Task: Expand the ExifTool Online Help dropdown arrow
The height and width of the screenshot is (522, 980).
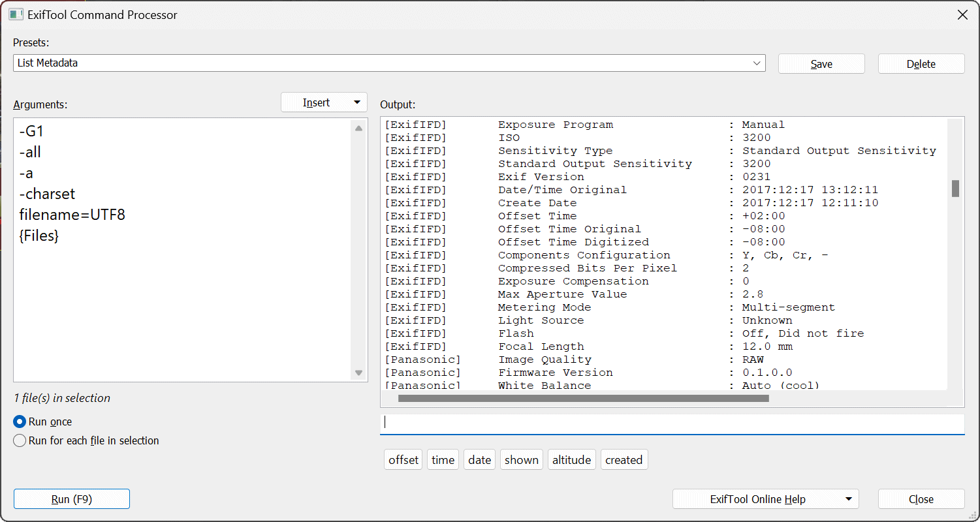Action: [849, 499]
